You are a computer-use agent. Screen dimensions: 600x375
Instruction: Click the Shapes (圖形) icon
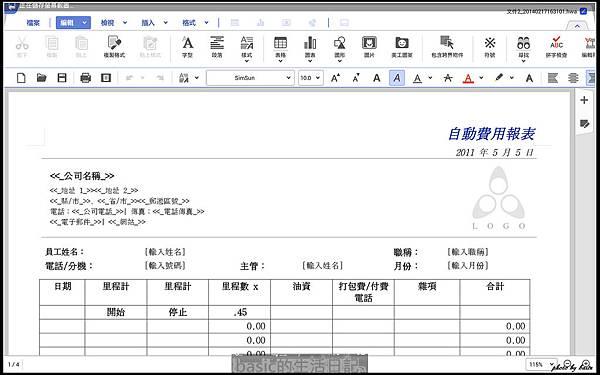(339, 43)
